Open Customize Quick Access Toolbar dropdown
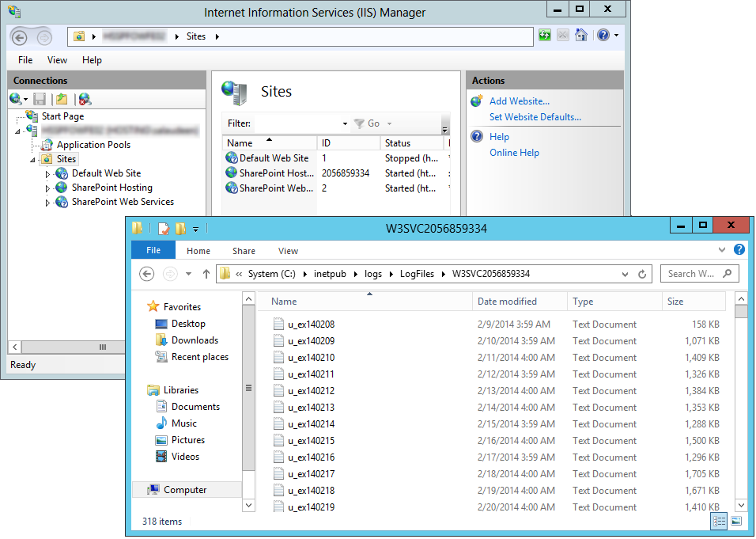This screenshot has width=756, height=539. point(196,230)
